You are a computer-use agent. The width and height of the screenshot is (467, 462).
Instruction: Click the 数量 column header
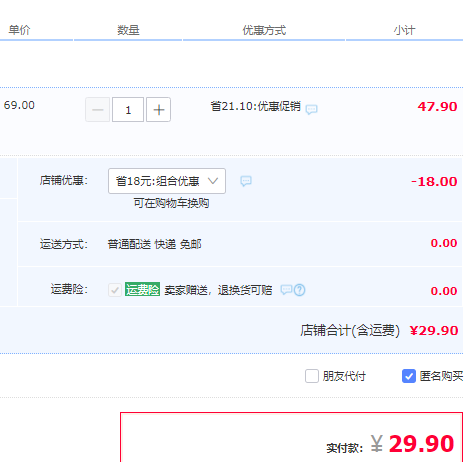[x=128, y=30]
